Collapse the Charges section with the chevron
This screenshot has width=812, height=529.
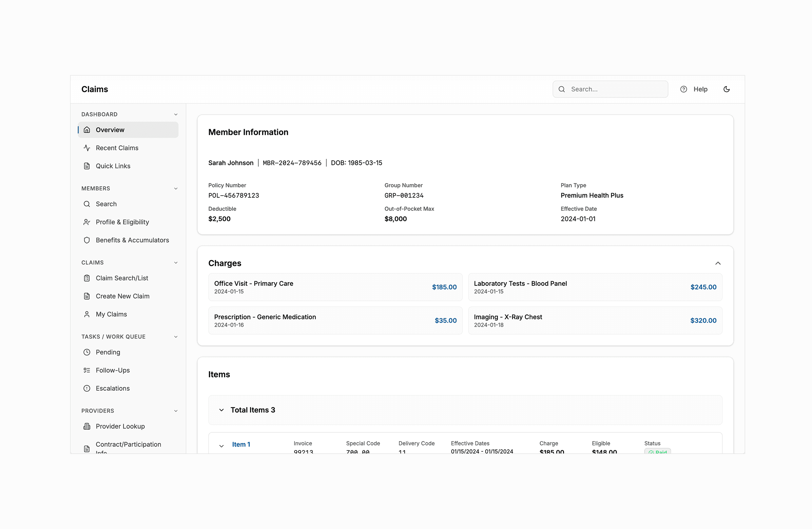click(718, 263)
